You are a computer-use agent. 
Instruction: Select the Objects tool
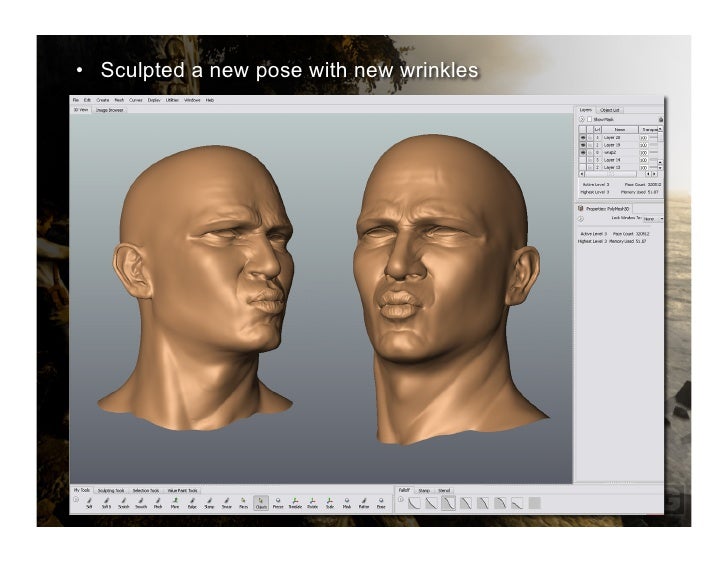(261, 502)
